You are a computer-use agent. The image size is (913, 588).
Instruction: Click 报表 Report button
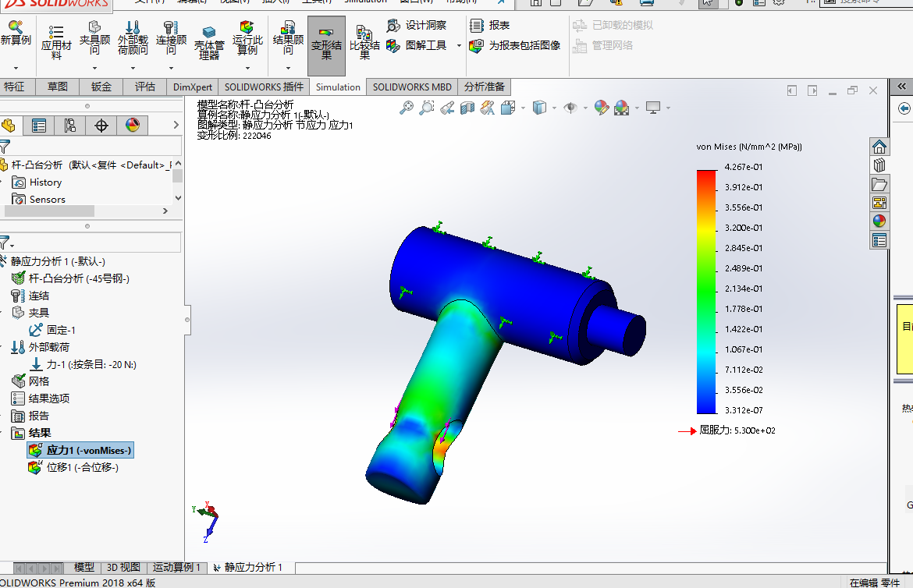(x=490, y=25)
